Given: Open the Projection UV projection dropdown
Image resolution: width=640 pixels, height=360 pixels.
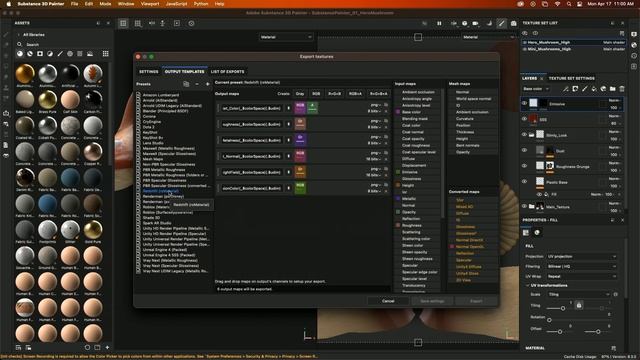Looking at the screenshot, I should click(582, 256).
